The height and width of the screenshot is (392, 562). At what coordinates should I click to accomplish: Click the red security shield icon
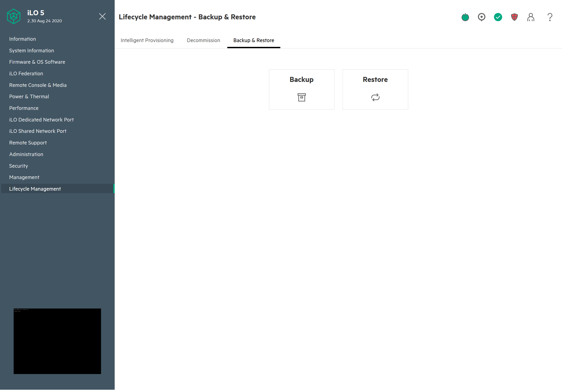coord(514,17)
